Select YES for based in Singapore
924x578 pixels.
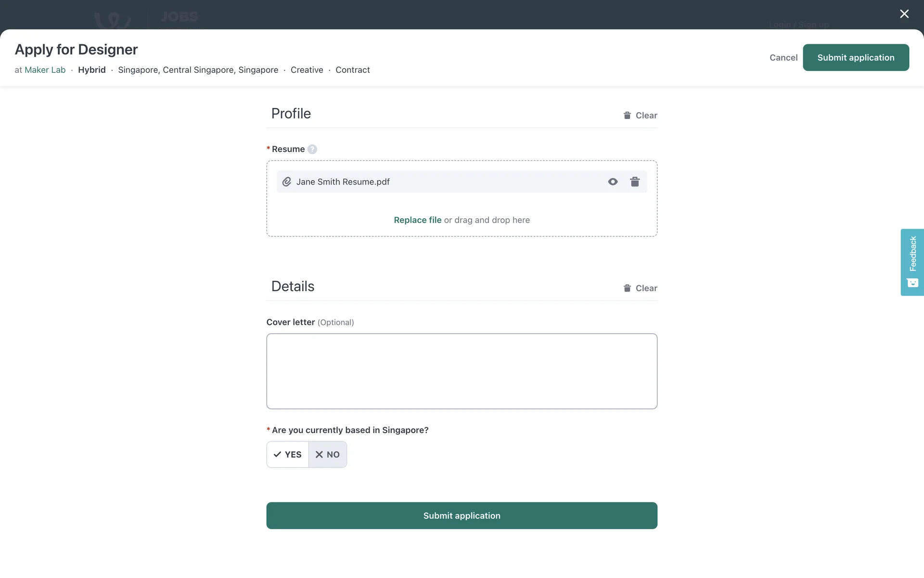pyautogui.click(x=288, y=454)
